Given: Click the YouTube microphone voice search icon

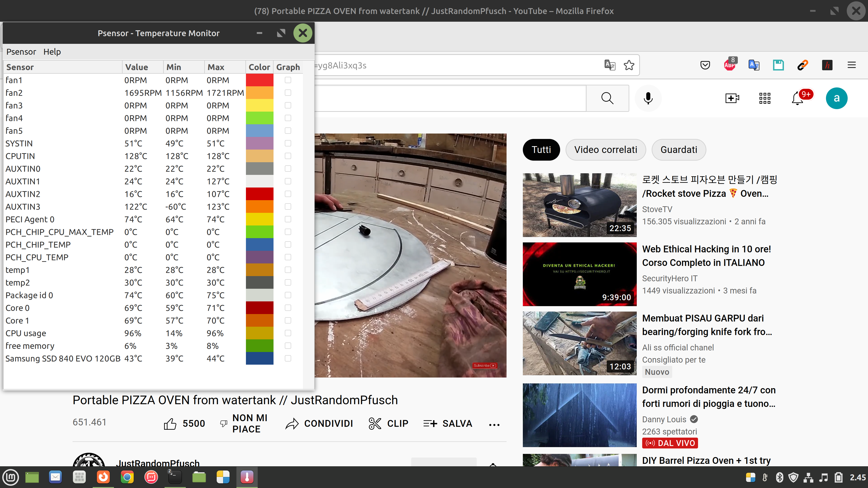Looking at the screenshot, I should [648, 98].
